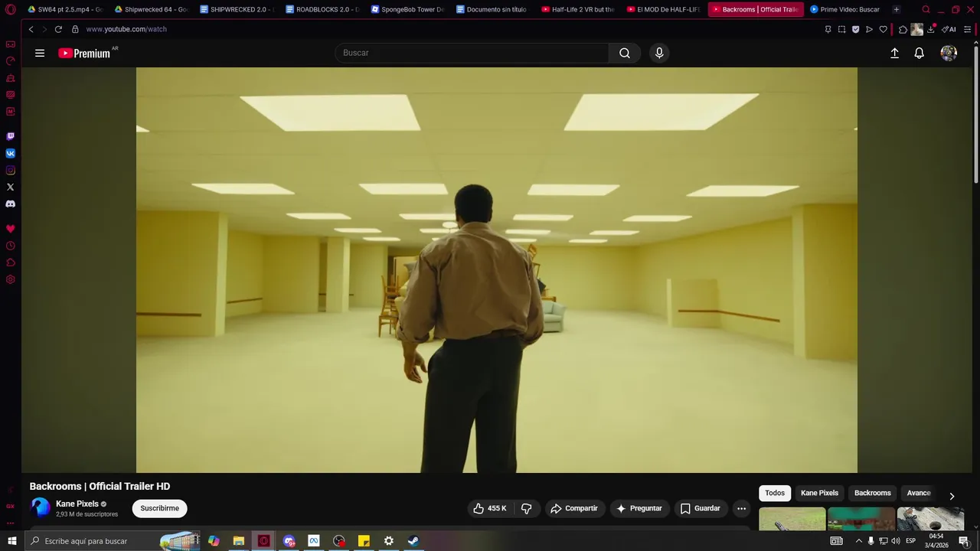The width and height of the screenshot is (980, 551).
Task: Switch to Documento sin título tab
Action: pyautogui.click(x=493, y=9)
